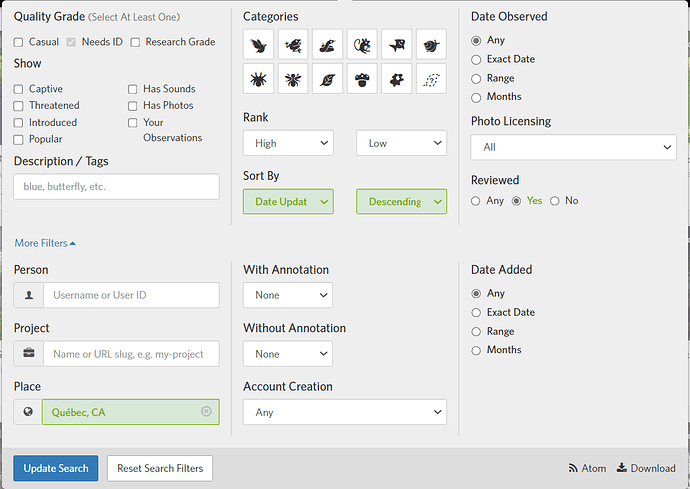Click the Update Search button
Screen dimensions: 690x489
[x=55, y=468]
